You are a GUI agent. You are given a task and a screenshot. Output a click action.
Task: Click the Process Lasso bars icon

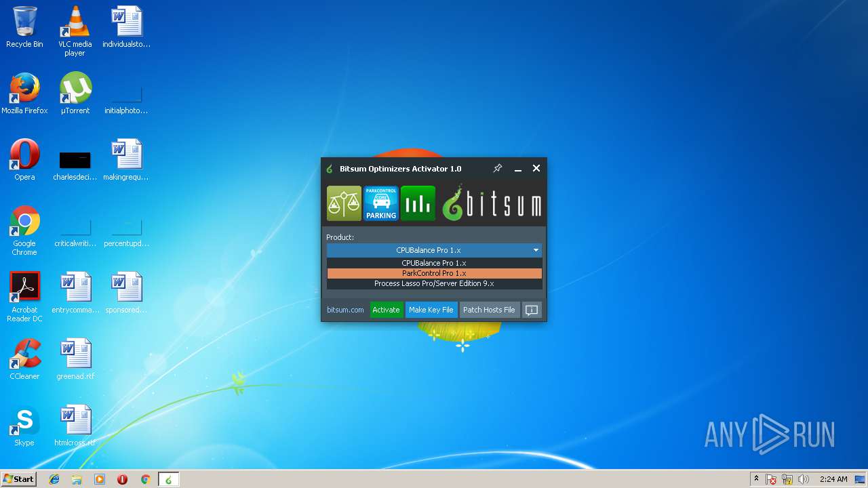point(418,203)
